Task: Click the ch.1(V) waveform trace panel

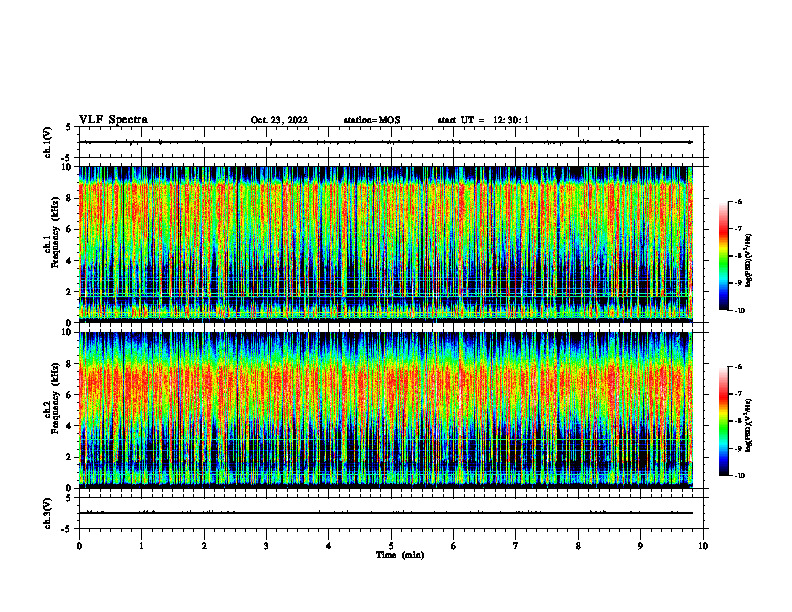Action: click(x=391, y=142)
